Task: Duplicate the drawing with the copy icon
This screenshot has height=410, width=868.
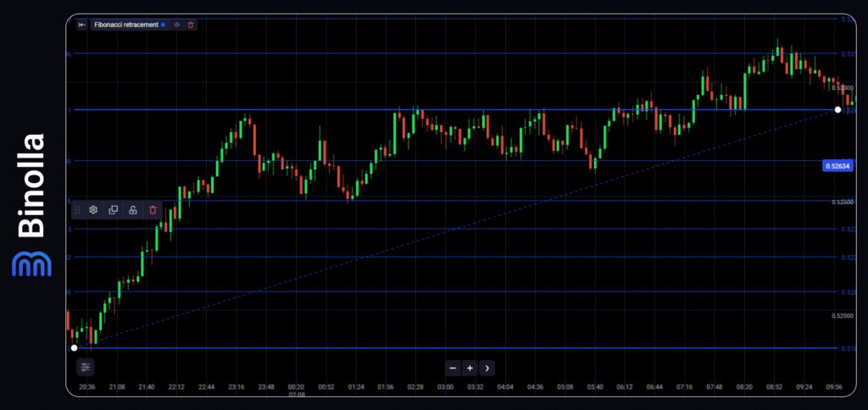Action: point(114,209)
